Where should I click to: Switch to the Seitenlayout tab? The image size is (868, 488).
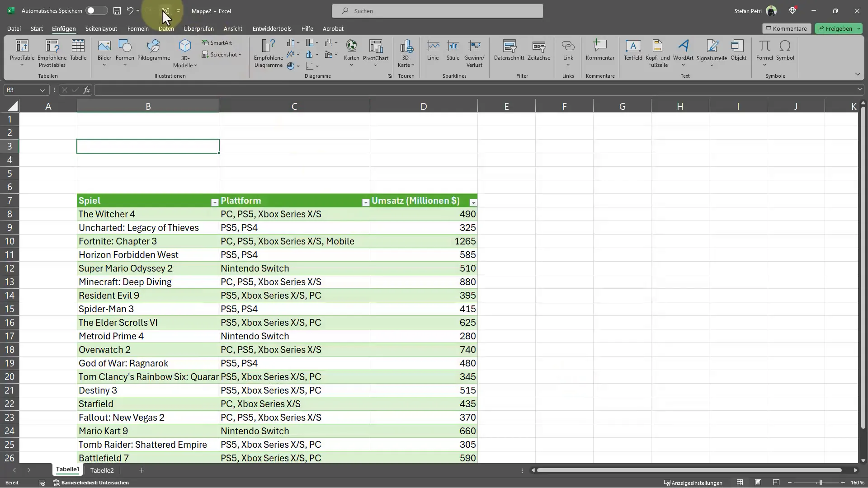coord(101,28)
